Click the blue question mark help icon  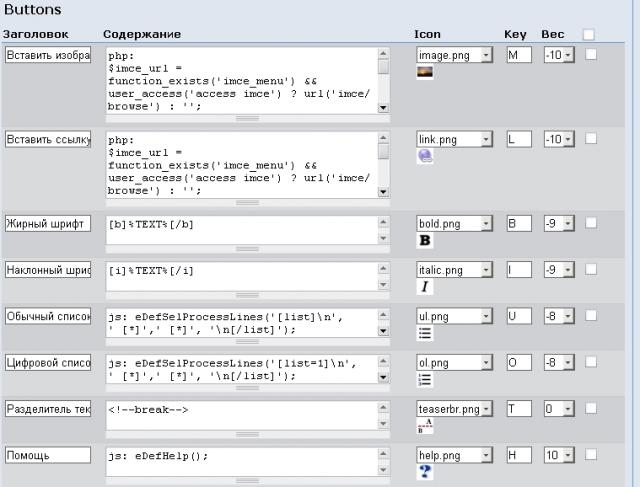click(x=425, y=471)
